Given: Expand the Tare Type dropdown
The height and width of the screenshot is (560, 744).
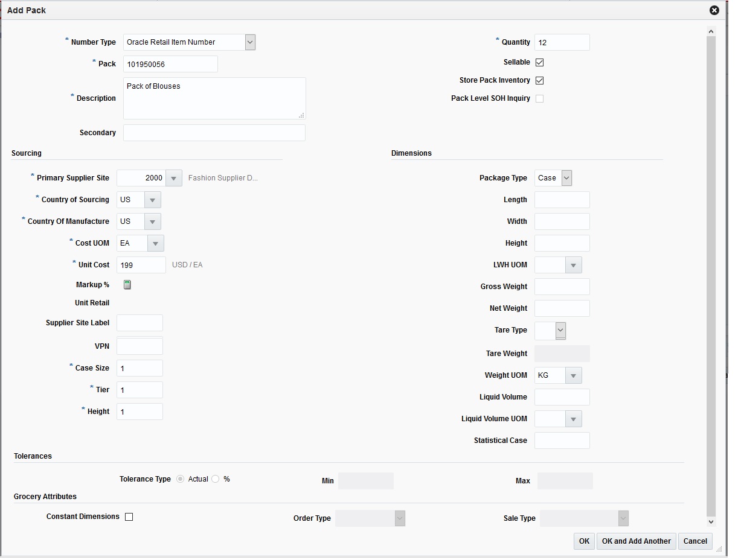Looking at the screenshot, I should coord(561,330).
